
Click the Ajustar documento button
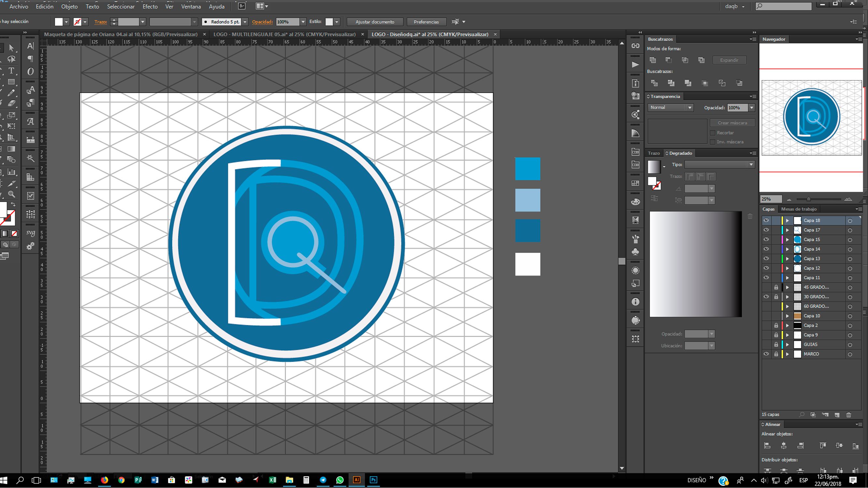[375, 22]
